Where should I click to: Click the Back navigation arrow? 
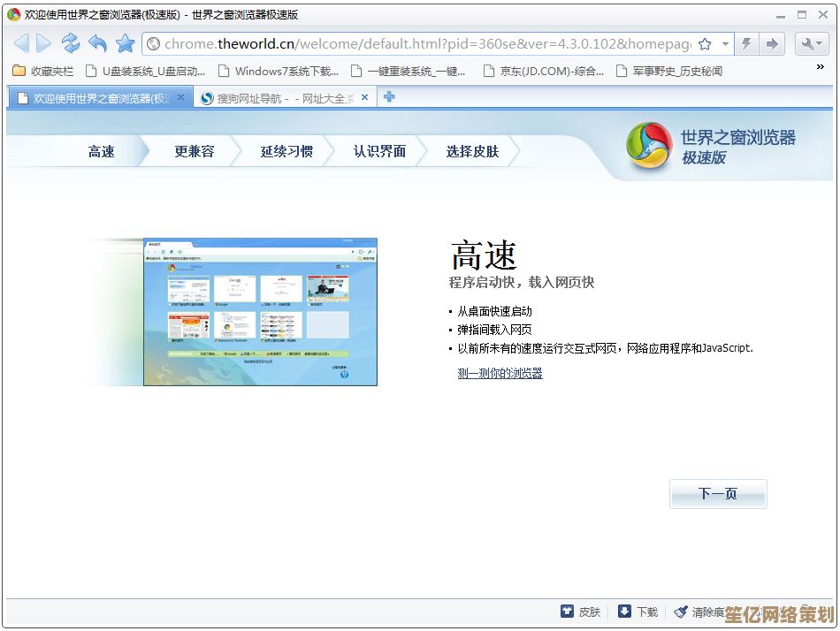click(21, 43)
